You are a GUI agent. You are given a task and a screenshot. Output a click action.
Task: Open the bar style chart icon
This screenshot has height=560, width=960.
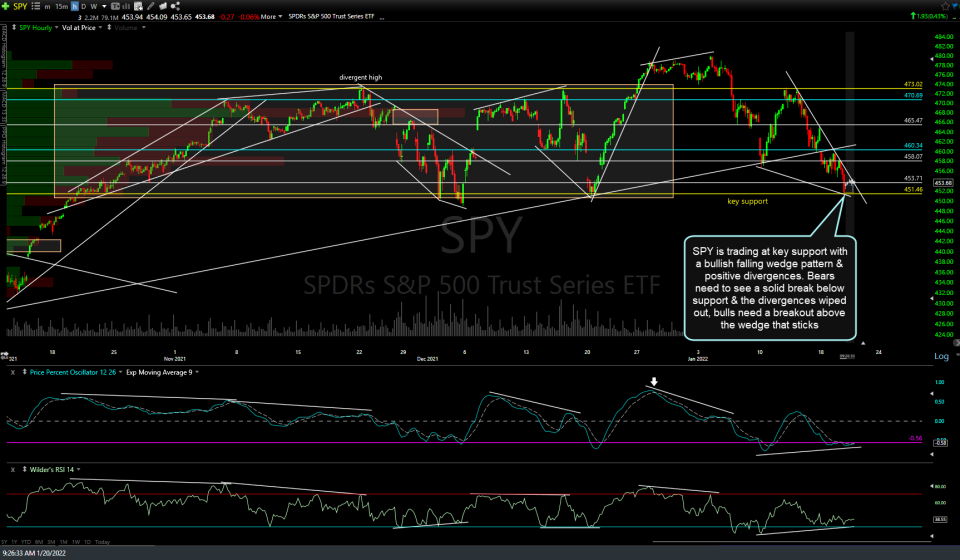coord(127,6)
